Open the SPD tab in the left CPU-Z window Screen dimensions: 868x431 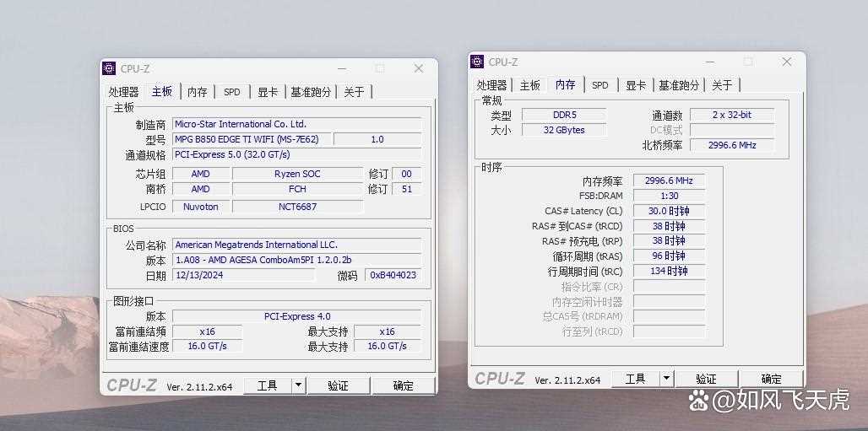tap(232, 92)
